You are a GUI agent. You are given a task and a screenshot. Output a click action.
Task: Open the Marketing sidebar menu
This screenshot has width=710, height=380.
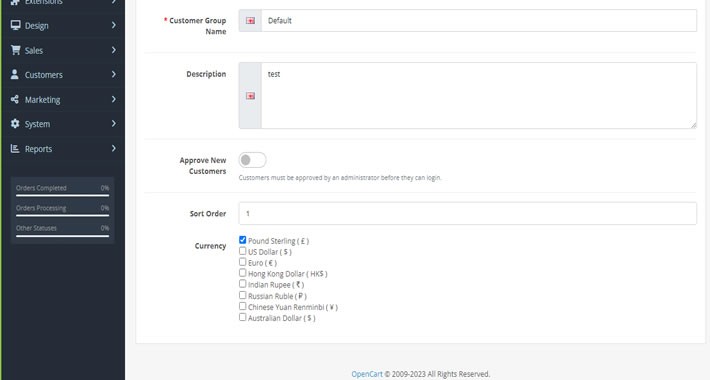click(x=63, y=99)
